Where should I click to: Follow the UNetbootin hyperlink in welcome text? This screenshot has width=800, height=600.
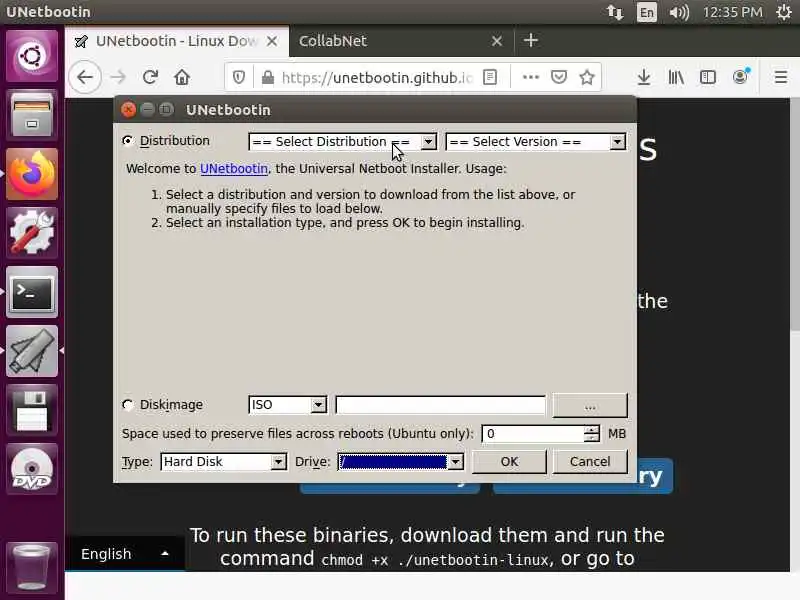coord(234,168)
